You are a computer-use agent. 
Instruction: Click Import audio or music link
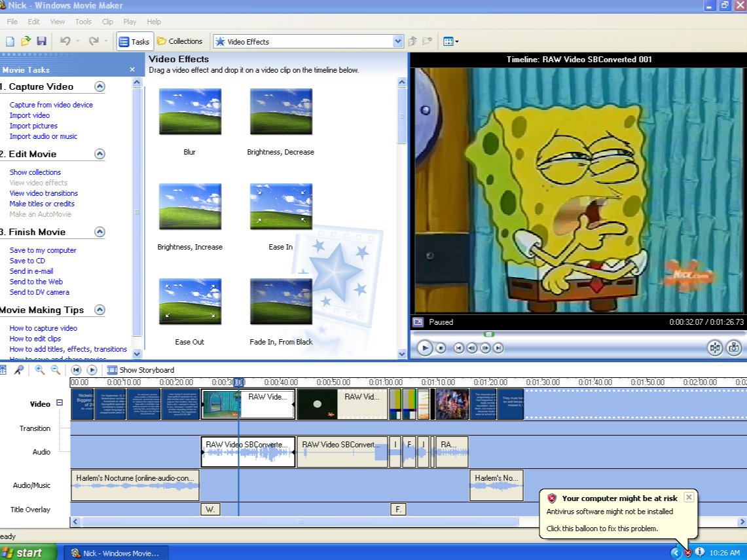(x=43, y=136)
